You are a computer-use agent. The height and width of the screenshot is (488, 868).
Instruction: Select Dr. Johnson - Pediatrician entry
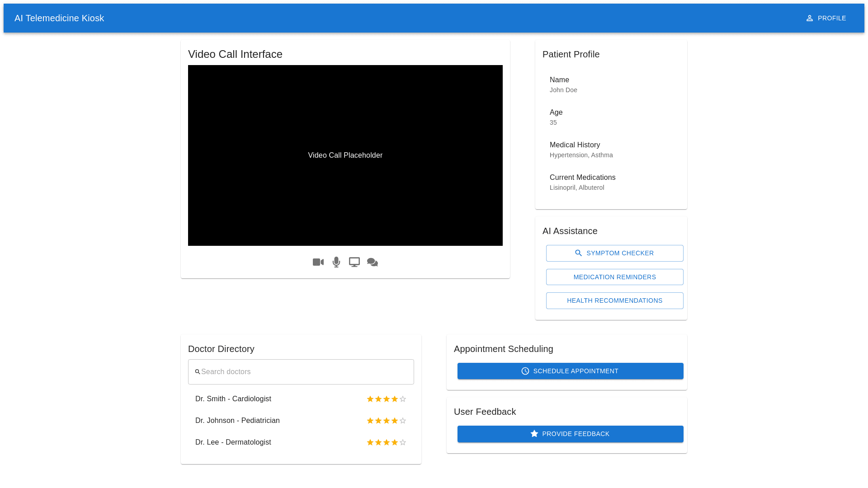click(237, 421)
